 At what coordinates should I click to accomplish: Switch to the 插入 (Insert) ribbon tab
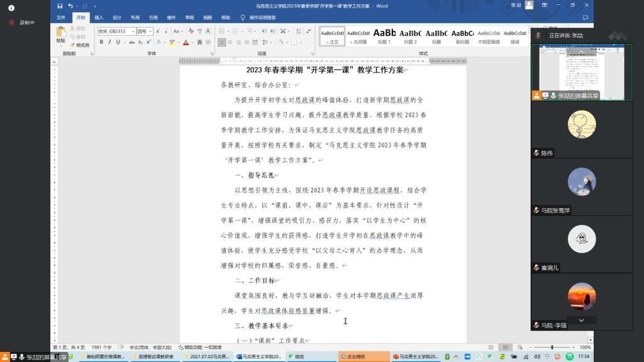click(x=99, y=18)
